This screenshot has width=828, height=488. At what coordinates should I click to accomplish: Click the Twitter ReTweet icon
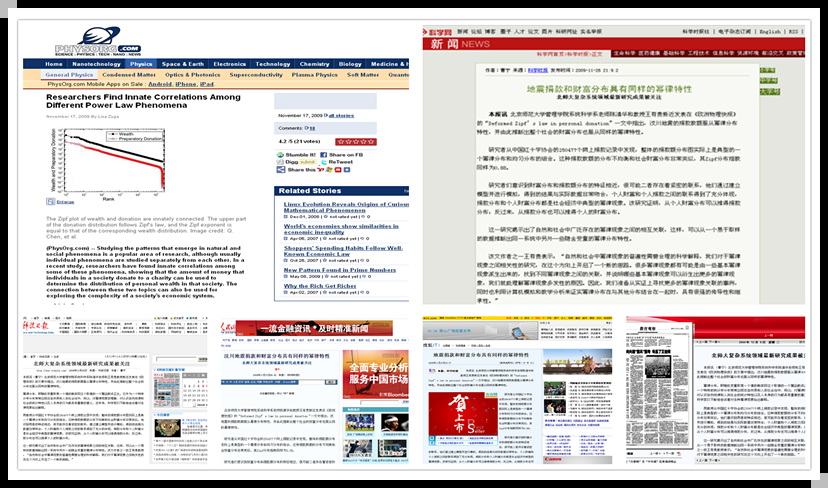(324, 162)
